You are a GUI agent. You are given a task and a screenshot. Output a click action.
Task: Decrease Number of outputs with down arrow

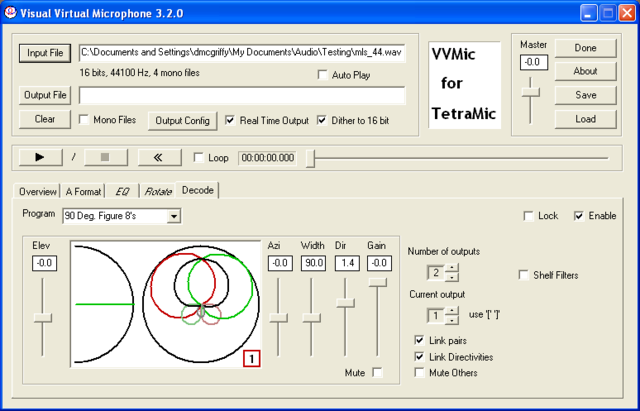pyautogui.click(x=451, y=277)
